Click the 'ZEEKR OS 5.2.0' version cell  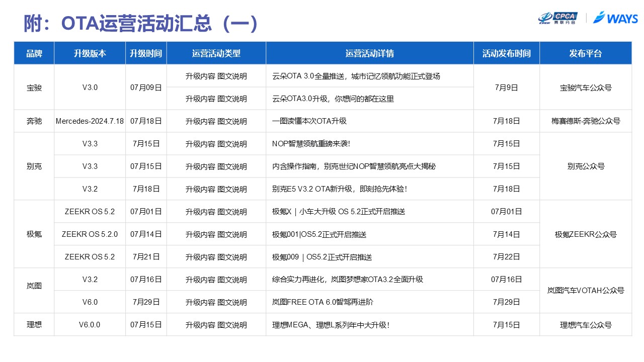[x=90, y=234]
